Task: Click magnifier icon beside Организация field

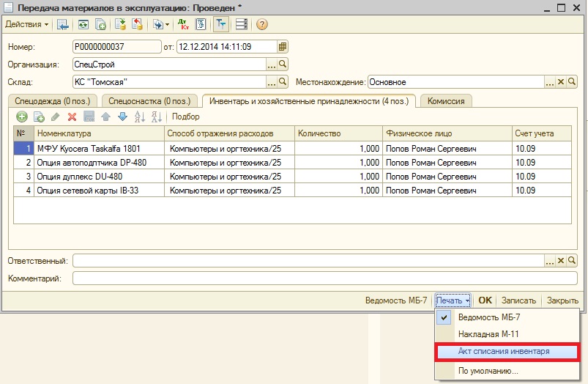Action: click(x=283, y=64)
